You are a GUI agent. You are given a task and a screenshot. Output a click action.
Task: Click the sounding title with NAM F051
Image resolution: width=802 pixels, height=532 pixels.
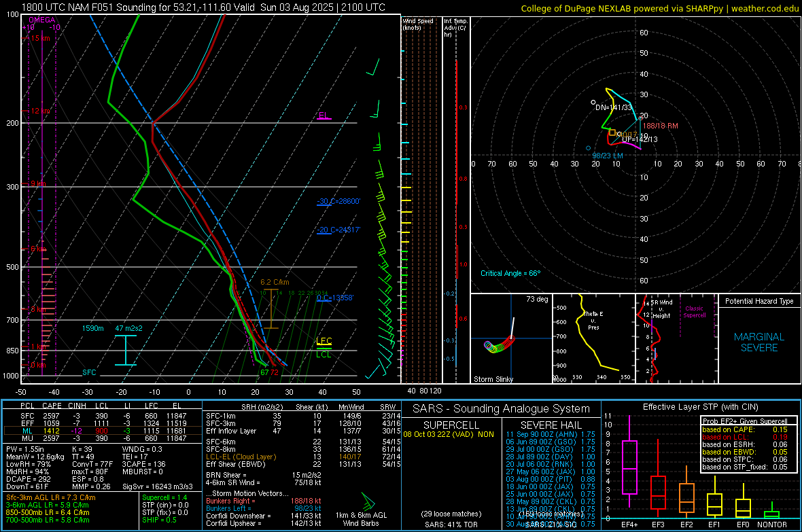204,7
